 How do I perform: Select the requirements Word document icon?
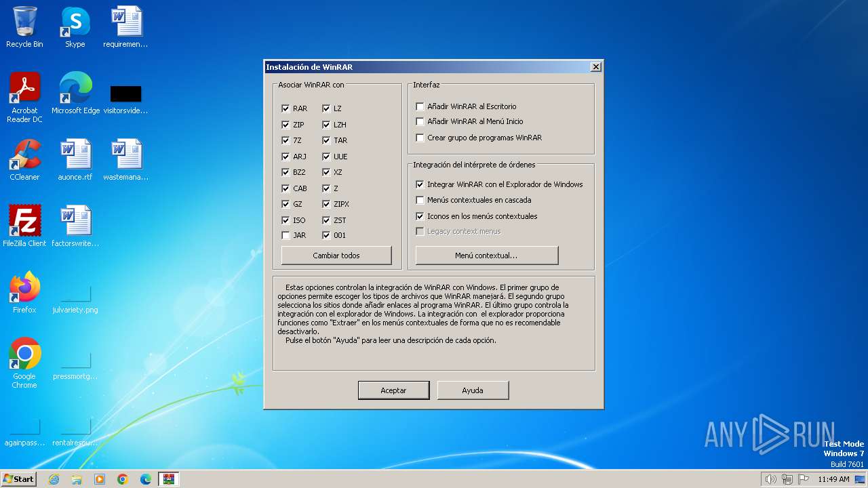pos(126,27)
